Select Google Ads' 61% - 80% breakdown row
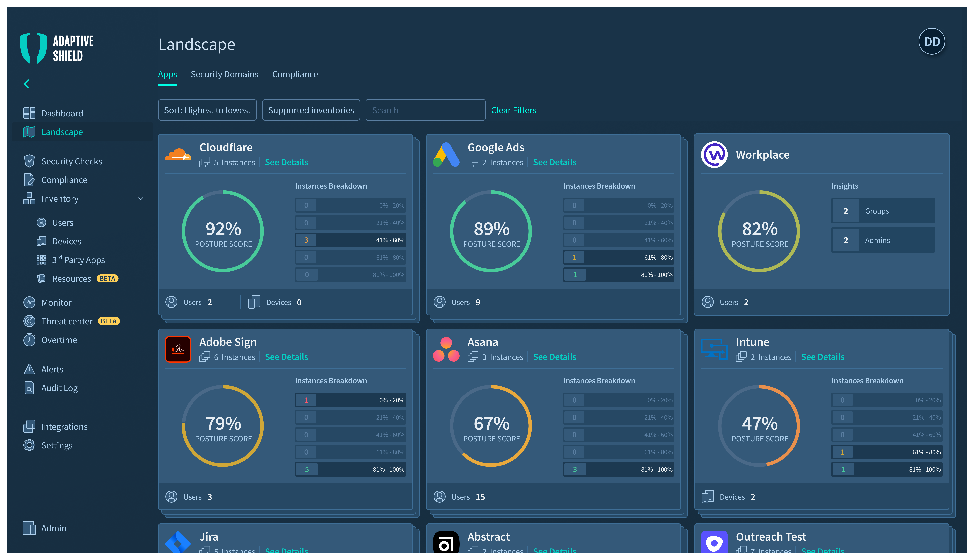Viewport: 974px width, 560px height. (x=619, y=257)
